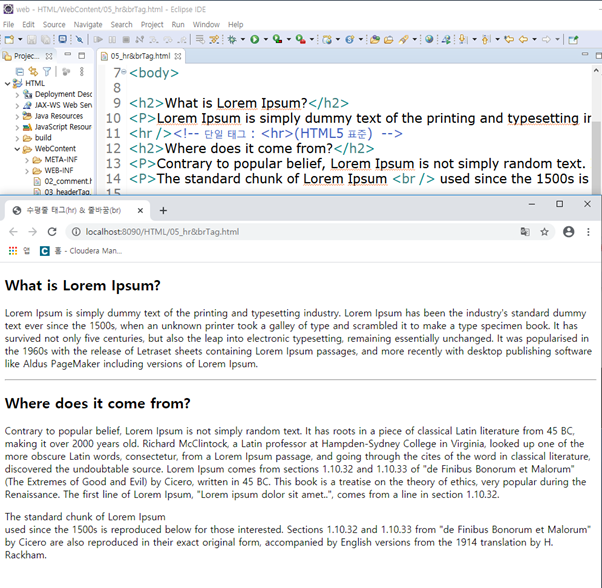This screenshot has height=588, width=602.
Task: Click the Save icon in Eclipse toolbar
Action: (32, 40)
